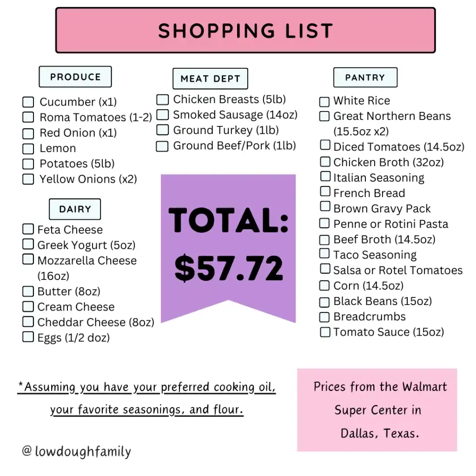Select the DAIRY section header
Viewport: 476px width, 476px height.
pos(75,209)
